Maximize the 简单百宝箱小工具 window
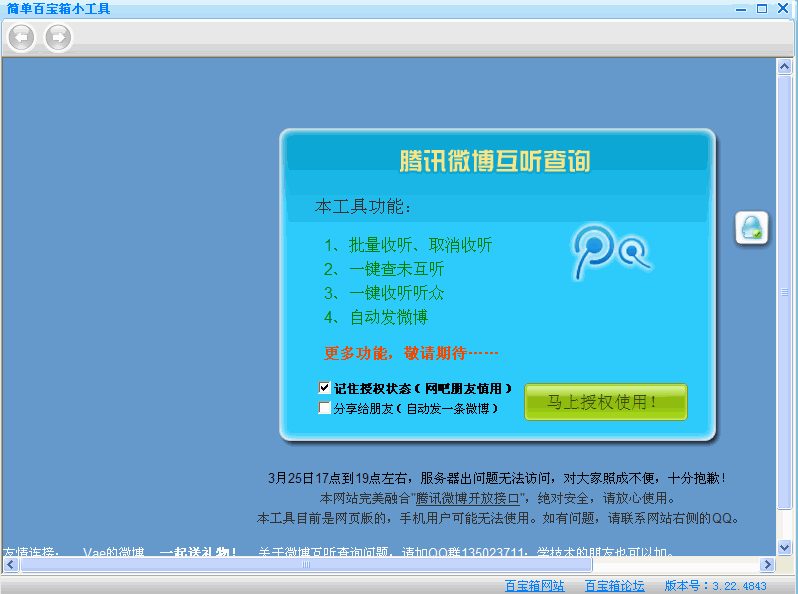The image size is (798, 594). coord(762,9)
